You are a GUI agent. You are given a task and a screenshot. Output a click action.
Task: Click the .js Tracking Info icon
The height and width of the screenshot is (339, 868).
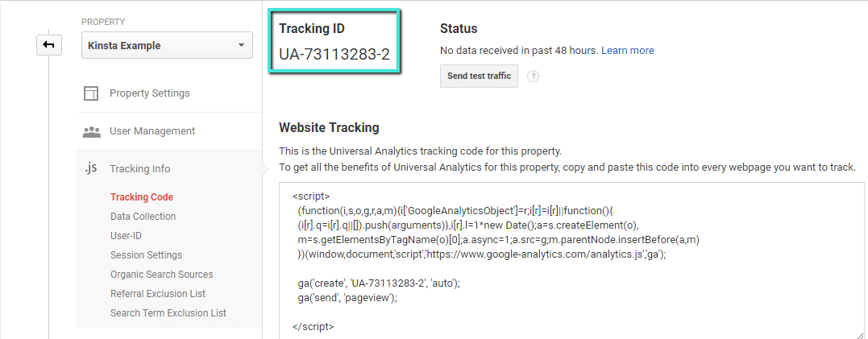point(91,168)
